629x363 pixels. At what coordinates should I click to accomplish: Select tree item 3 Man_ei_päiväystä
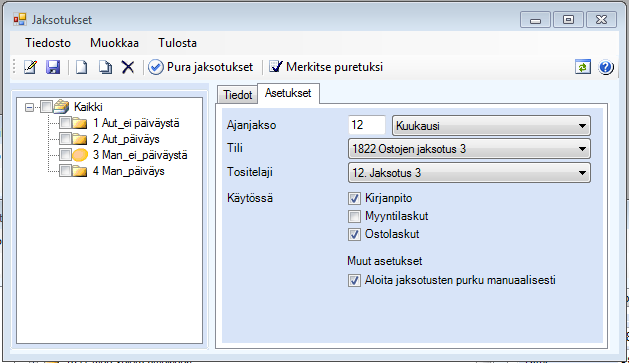(140, 155)
